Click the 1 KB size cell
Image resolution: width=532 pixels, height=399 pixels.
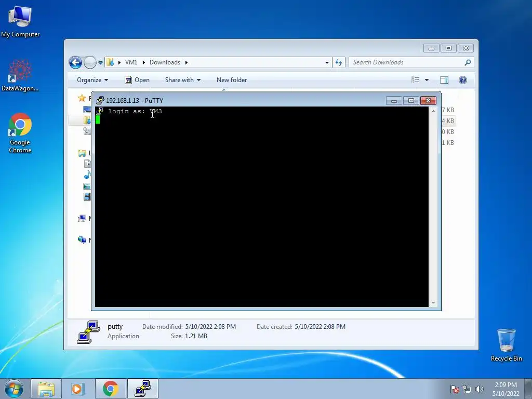coord(448,142)
